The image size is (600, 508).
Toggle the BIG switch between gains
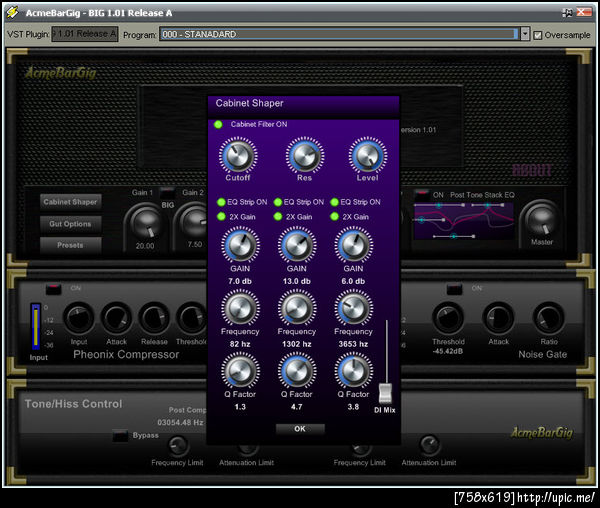coord(167,193)
